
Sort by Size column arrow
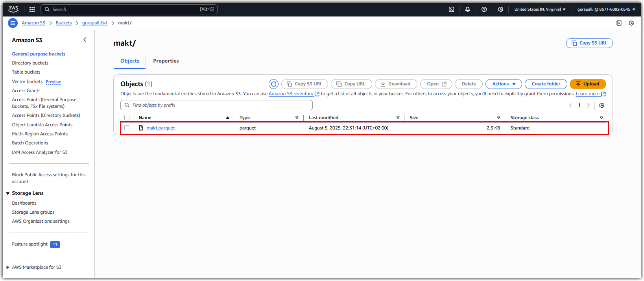[x=498, y=118]
